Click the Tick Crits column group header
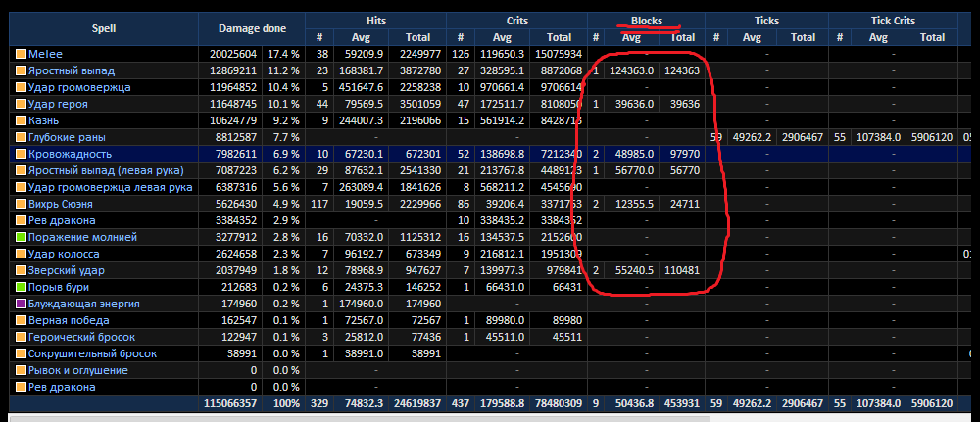Screen dimensions: 980x422 click(x=893, y=21)
